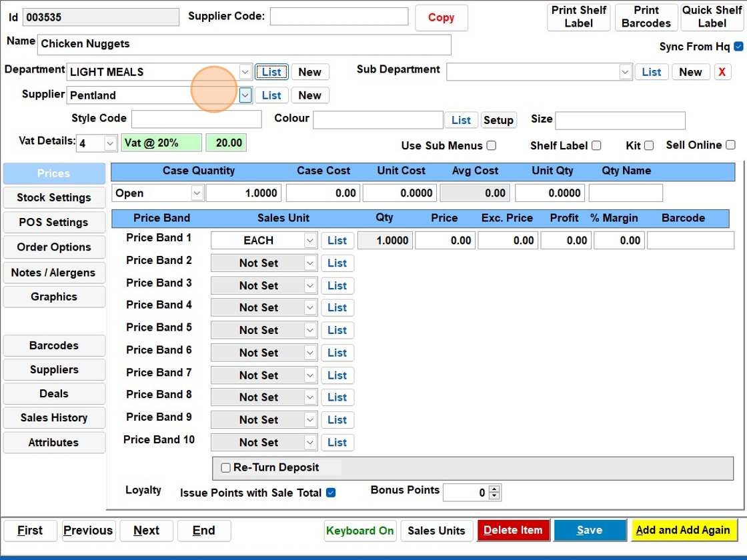Click Print Shelf Label button
747x560 pixels.
(x=578, y=17)
